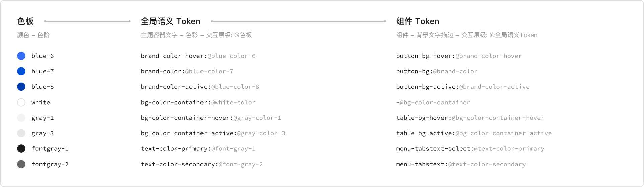The image size is (644, 187).
Task: Click the blue-6 color swatch
Action: coord(21,56)
